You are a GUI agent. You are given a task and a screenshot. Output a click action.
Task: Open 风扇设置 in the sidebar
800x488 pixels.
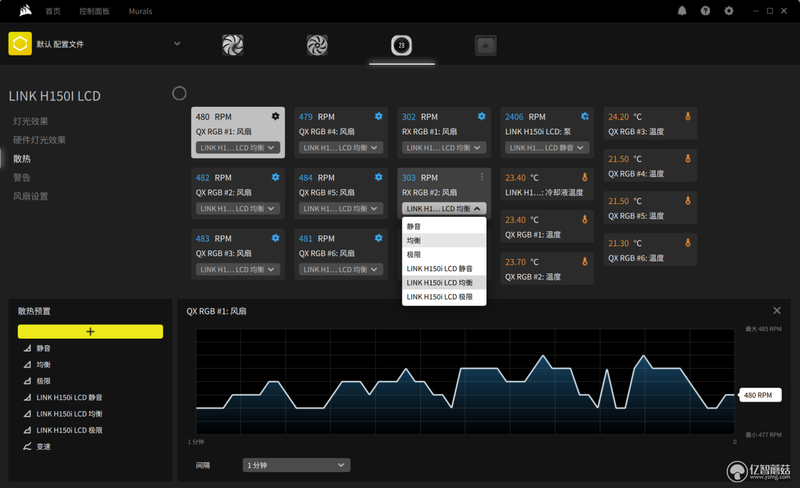(31, 196)
